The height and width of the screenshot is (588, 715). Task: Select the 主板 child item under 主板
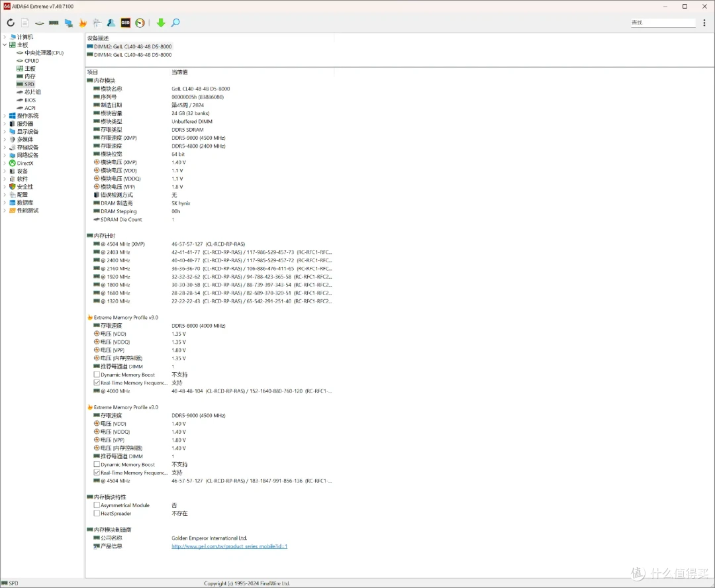point(30,68)
